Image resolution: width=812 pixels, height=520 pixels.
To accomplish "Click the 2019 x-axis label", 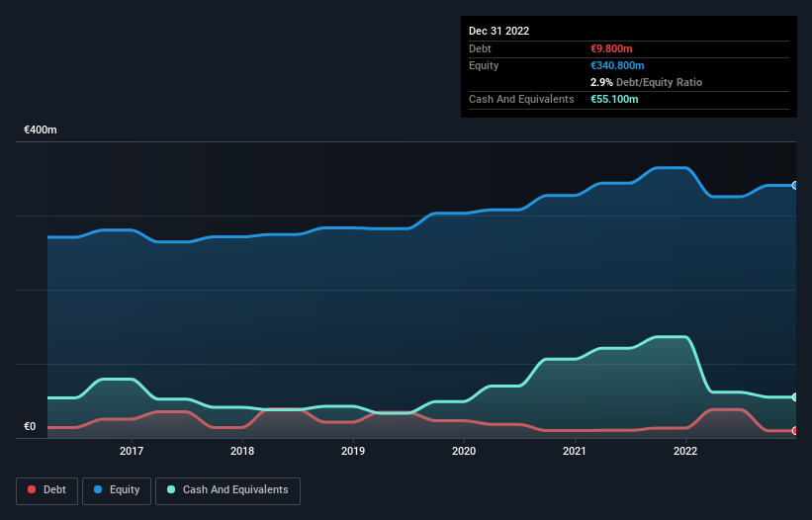I will tap(353, 451).
